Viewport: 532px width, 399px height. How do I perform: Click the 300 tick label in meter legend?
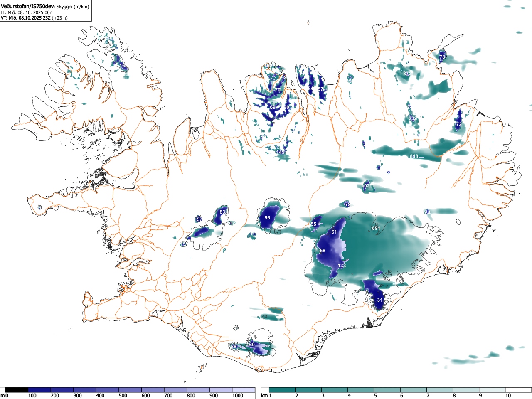click(77, 396)
